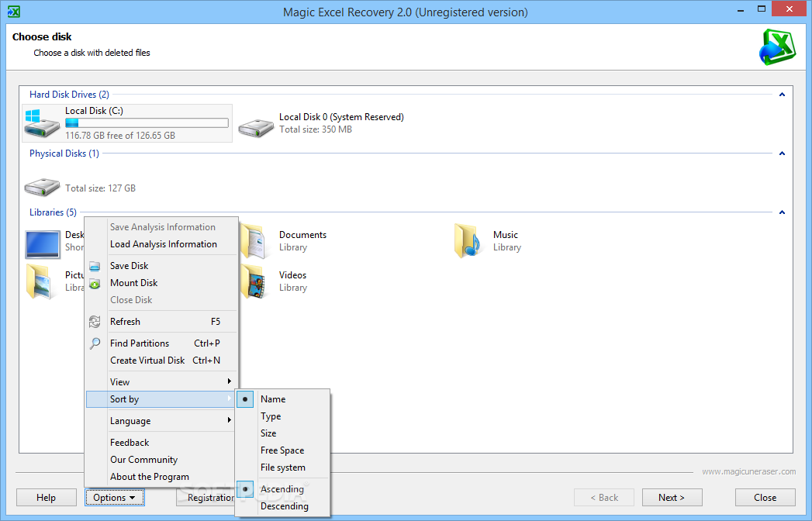
Task: Toggle the Options dropdown button
Action: pos(115,498)
